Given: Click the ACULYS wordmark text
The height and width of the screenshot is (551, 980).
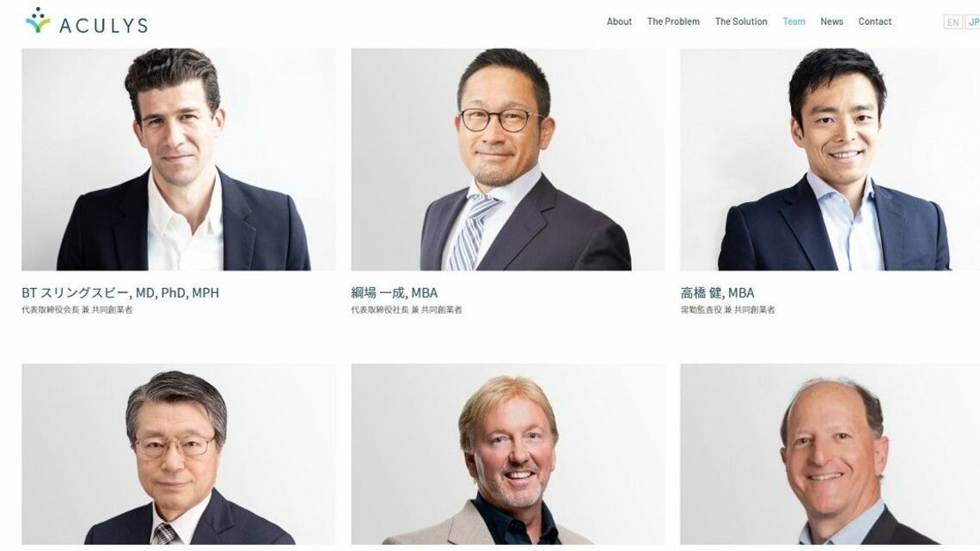Looking at the screenshot, I should click(104, 26).
